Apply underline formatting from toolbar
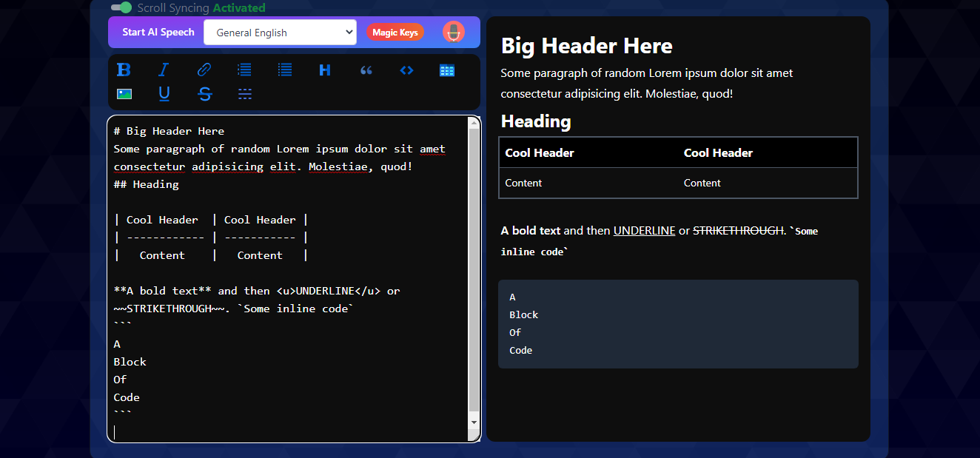 [164, 94]
